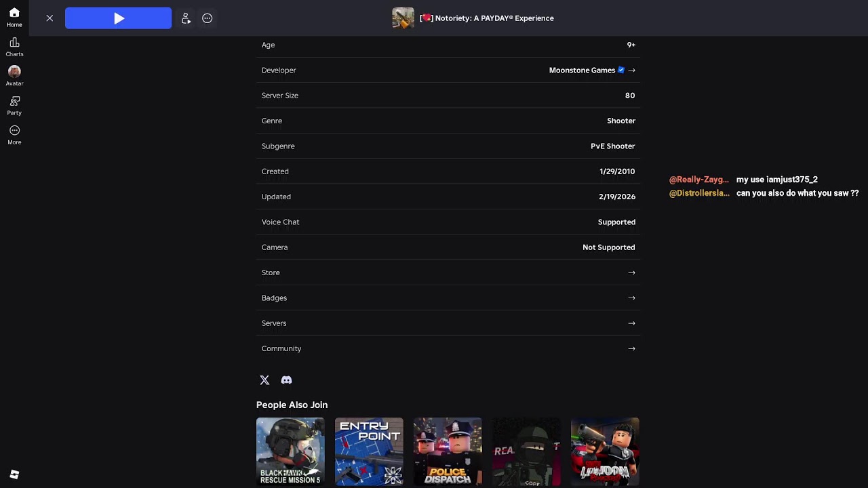
Task: Click the Voice Chat value Supported
Action: click(616, 222)
